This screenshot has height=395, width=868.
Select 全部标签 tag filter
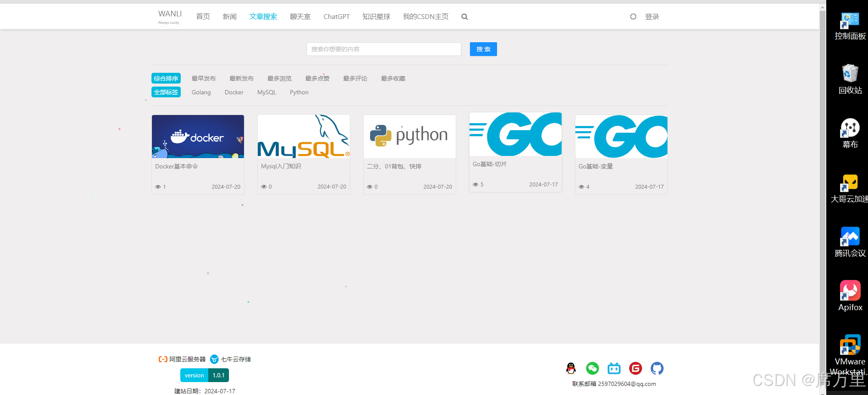[x=166, y=92]
